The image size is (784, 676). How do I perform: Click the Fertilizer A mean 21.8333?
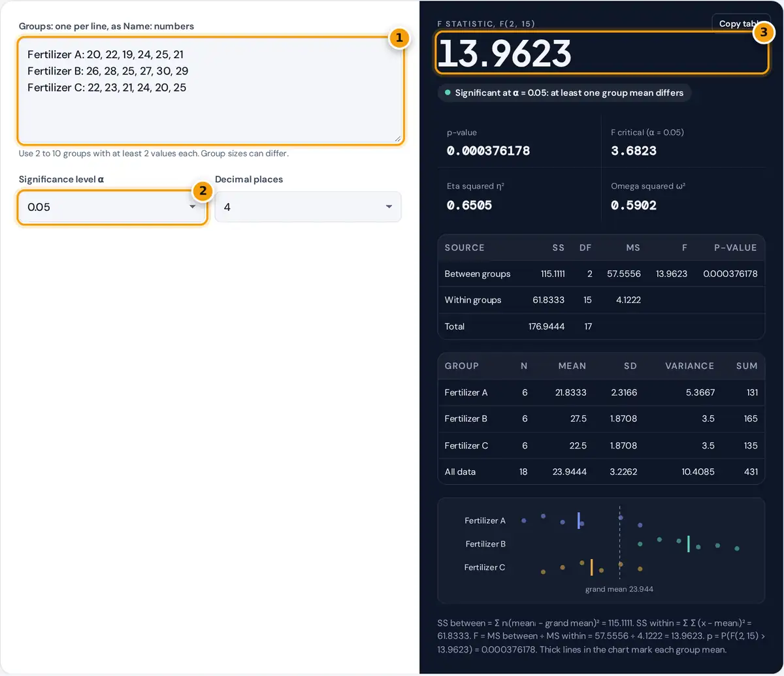[x=572, y=393]
